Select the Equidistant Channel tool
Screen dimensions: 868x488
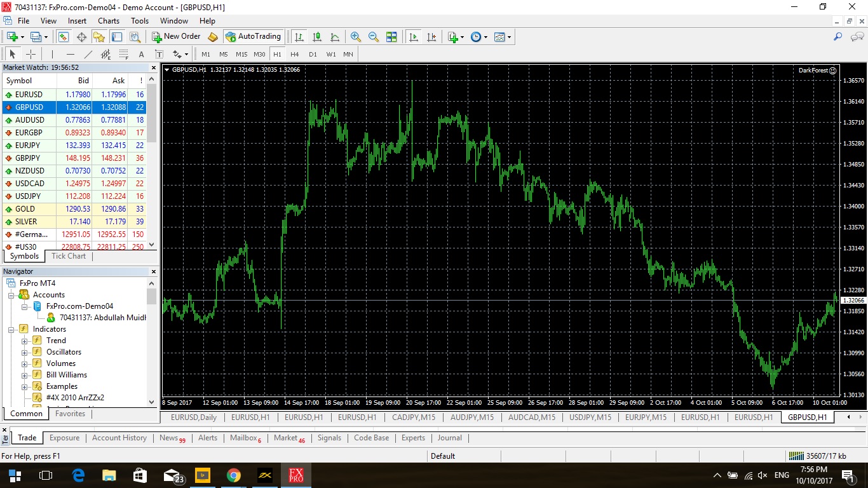tap(105, 54)
